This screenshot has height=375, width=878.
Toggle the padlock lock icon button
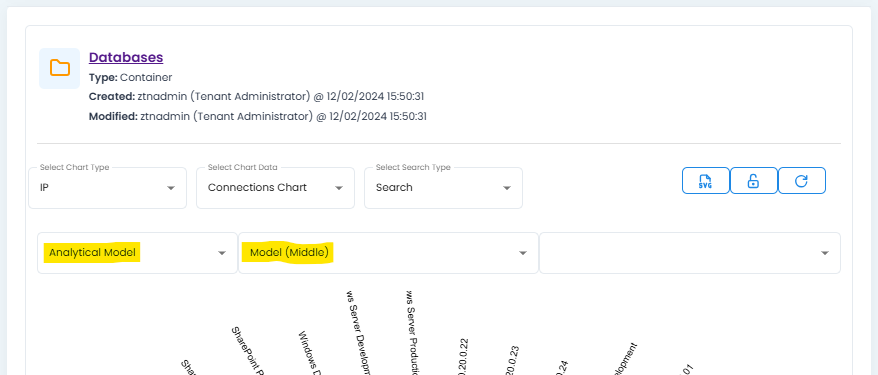(754, 181)
